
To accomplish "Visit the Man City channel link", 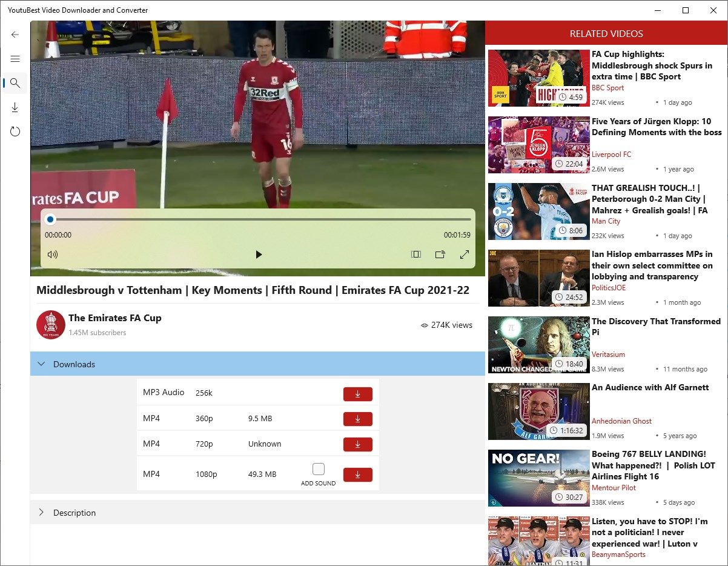I will pos(606,221).
